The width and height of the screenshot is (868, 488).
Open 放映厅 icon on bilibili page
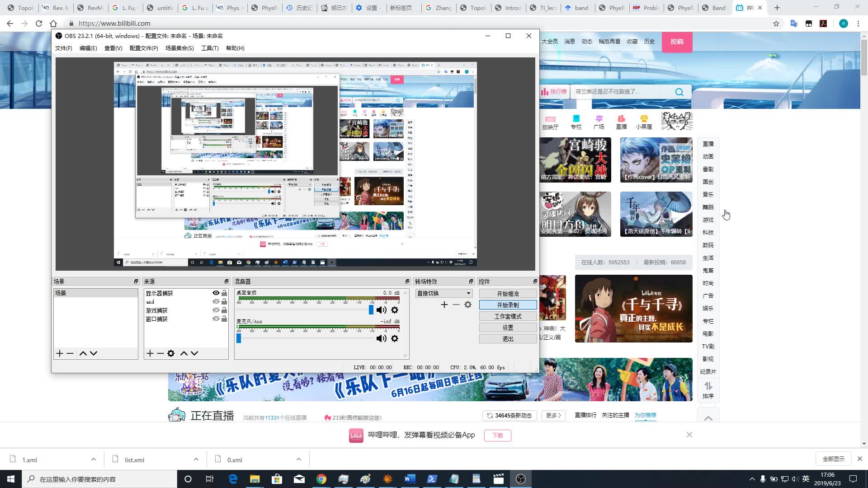550,122
